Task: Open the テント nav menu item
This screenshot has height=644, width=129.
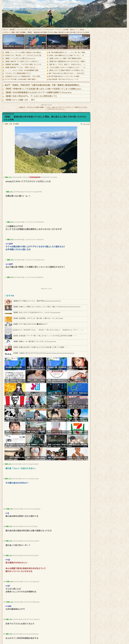Action: [59, 30]
